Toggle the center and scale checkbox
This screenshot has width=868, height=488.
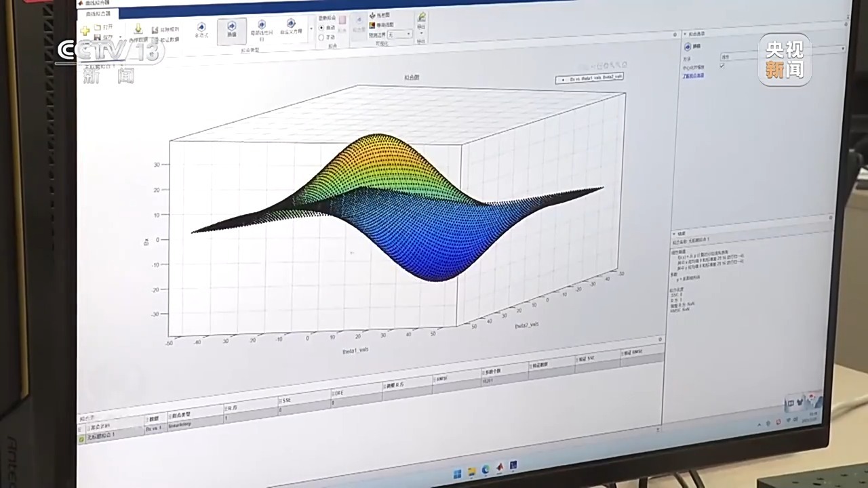point(722,66)
